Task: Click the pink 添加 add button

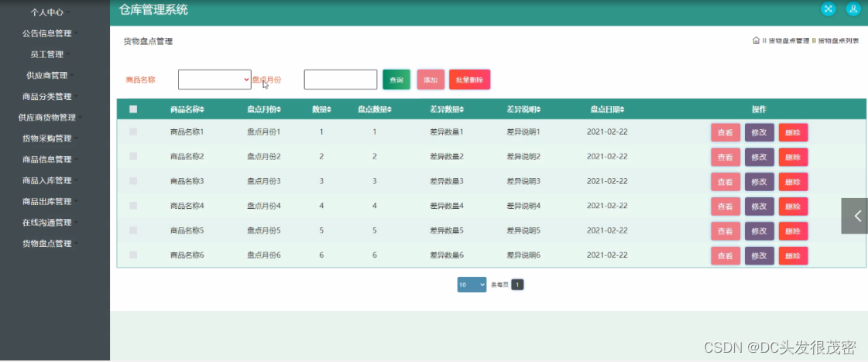Action: (431, 80)
